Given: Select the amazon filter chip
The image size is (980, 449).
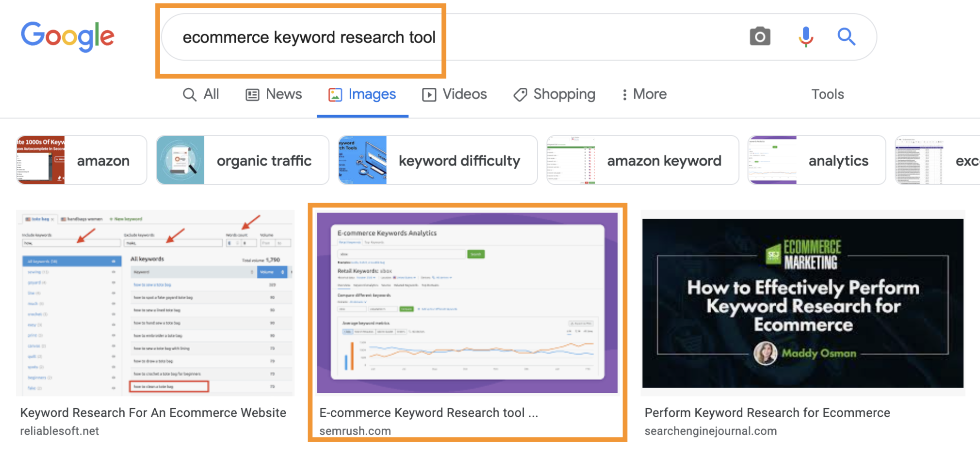Looking at the screenshot, I should pyautogui.click(x=82, y=160).
